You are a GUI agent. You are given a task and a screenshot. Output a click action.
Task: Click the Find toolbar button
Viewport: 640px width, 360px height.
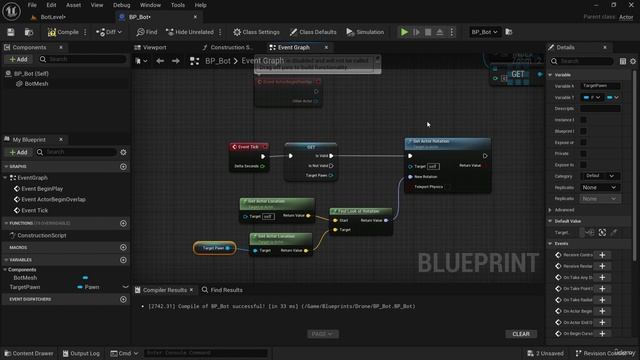click(x=147, y=32)
